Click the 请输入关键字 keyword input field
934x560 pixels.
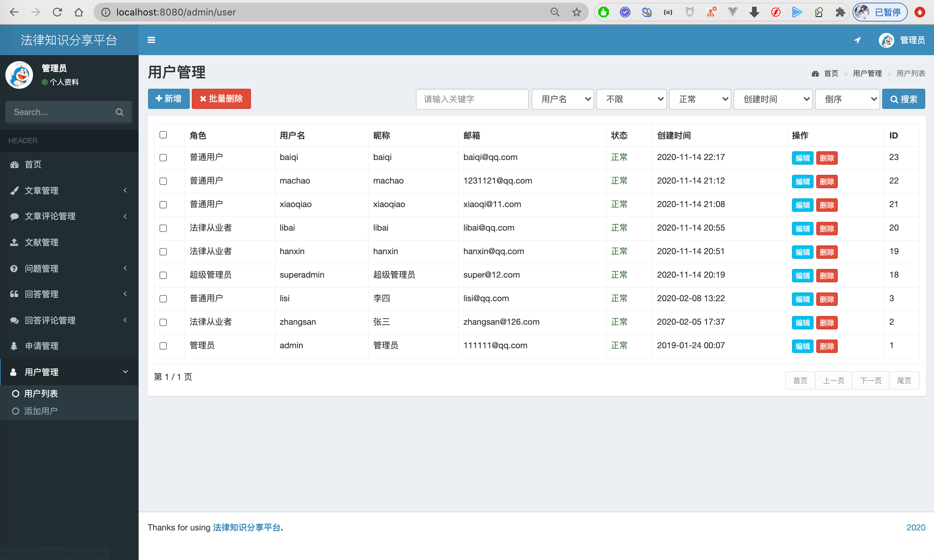472,99
